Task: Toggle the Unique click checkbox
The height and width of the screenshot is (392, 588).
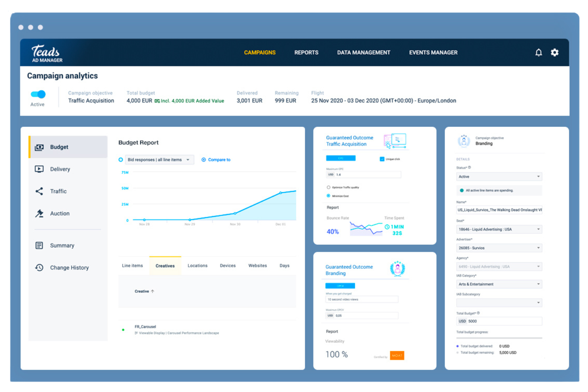Action: 382,159
